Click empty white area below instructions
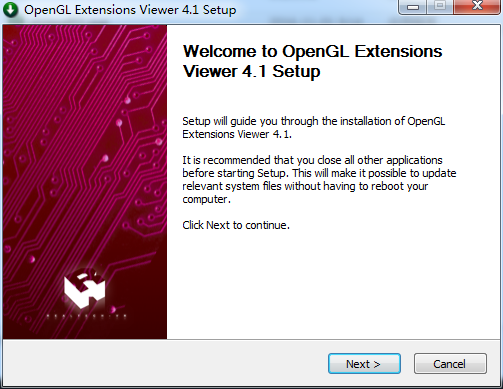The image size is (503, 389). 333,283
